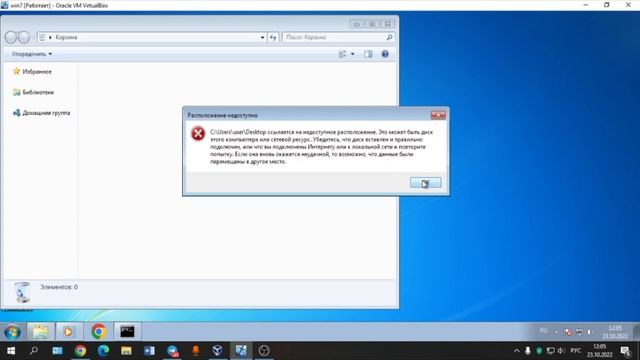Screen dimensions: 640x360
Task: Open the host notification center icon
Action: [625, 351]
